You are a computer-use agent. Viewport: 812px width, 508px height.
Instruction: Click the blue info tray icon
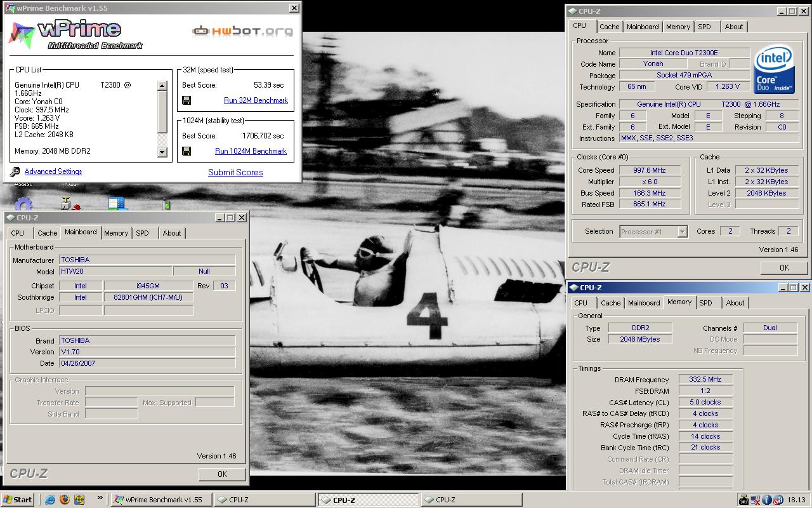pyautogui.click(x=766, y=500)
